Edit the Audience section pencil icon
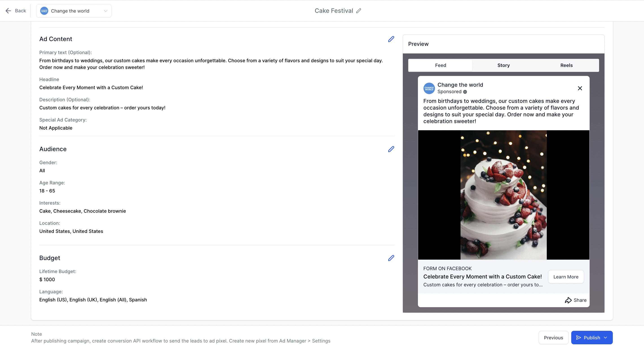The image size is (644, 349). (x=391, y=149)
